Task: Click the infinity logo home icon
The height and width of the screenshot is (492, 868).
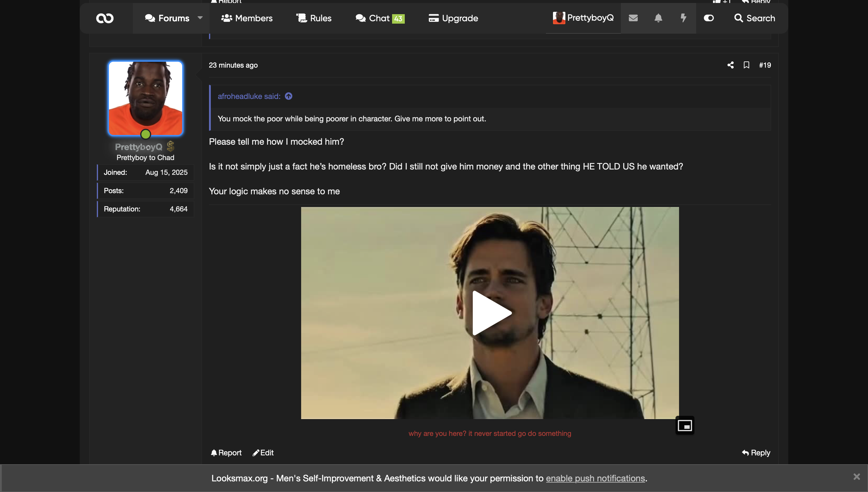Action: pyautogui.click(x=105, y=18)
